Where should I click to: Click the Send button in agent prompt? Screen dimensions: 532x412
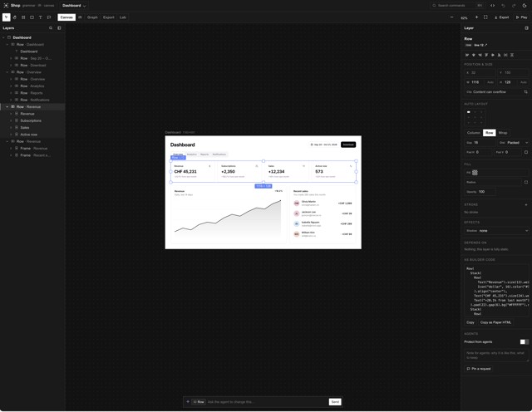pyautogui.click(x=335, y=402)
